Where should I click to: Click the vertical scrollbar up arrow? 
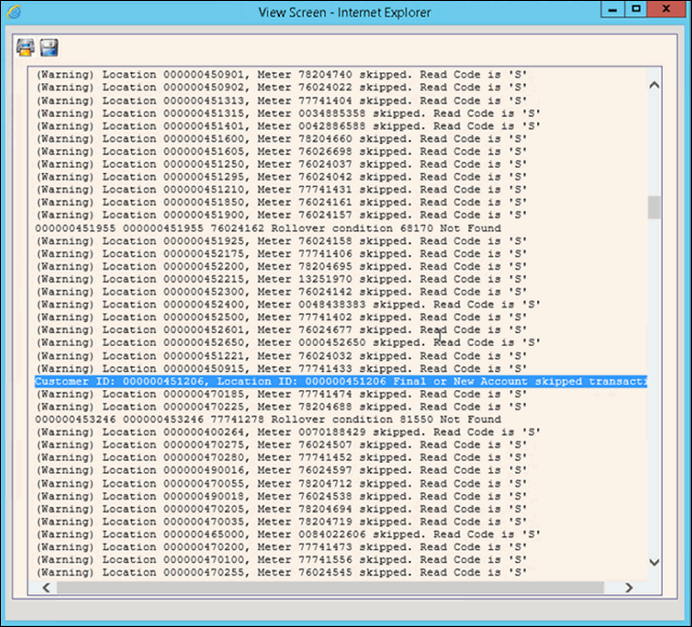[654, 85]
